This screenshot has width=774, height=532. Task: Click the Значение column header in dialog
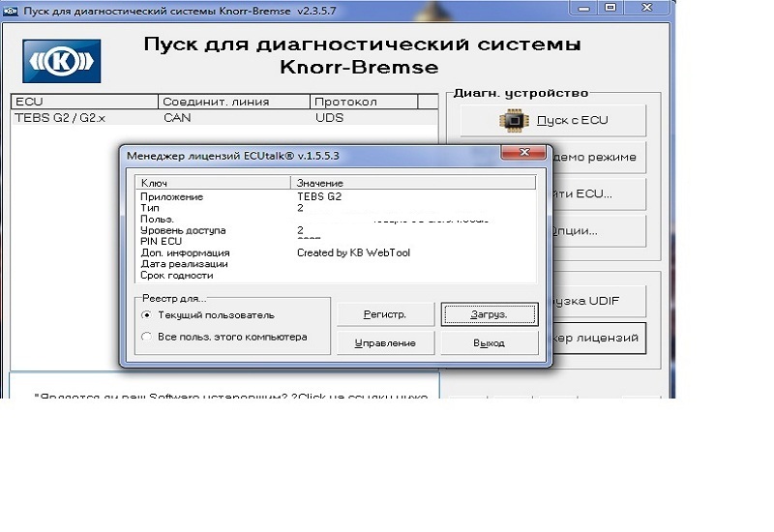coord(413,183)
